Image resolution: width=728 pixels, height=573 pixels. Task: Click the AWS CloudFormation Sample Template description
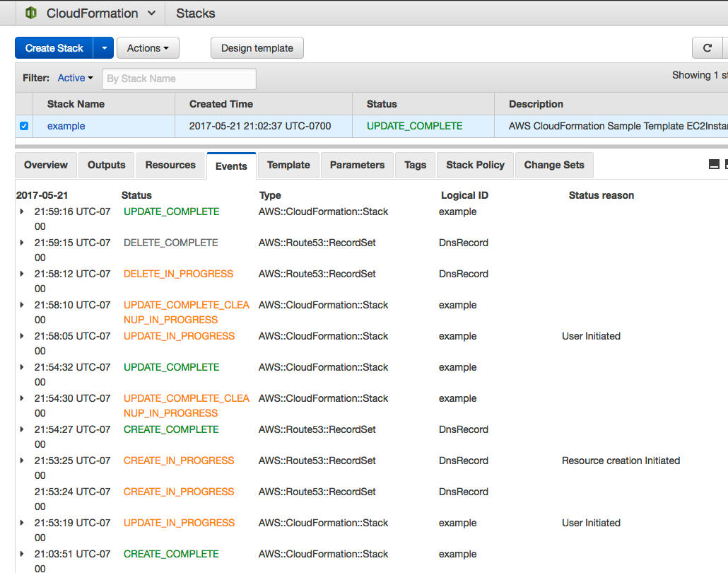point(618,126)
